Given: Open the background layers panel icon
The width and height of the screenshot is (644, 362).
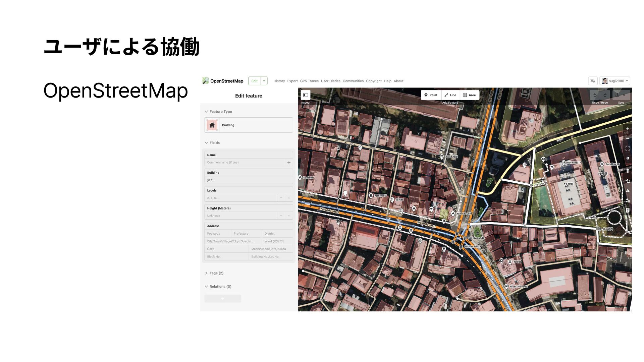Looking at the screenshot, I should (627, 171).
